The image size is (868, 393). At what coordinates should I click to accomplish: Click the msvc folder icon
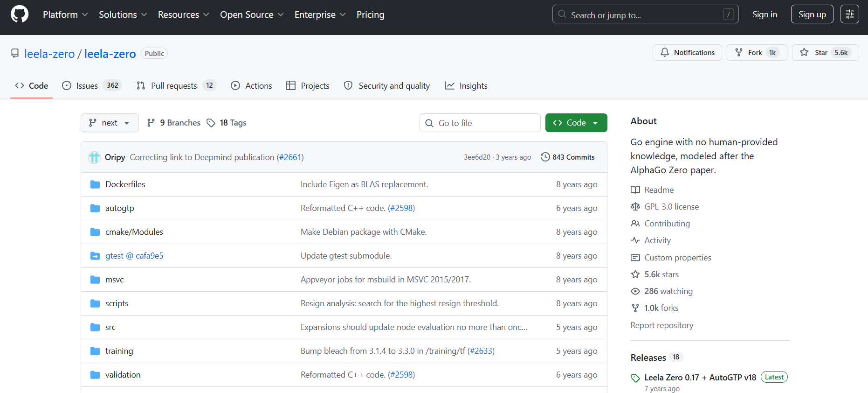95,280
